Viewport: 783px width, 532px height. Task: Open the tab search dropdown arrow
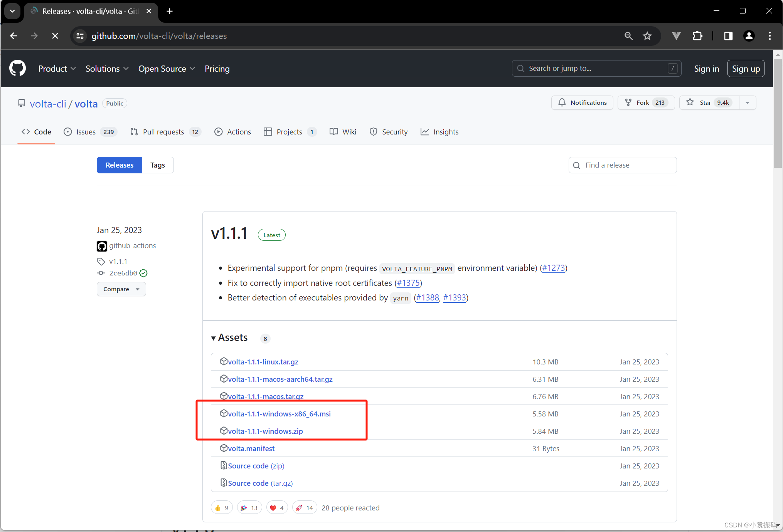point(12,11)
